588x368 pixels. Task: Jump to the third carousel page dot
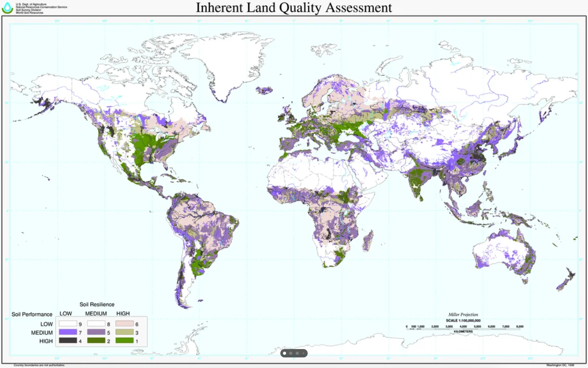(298, 353)
